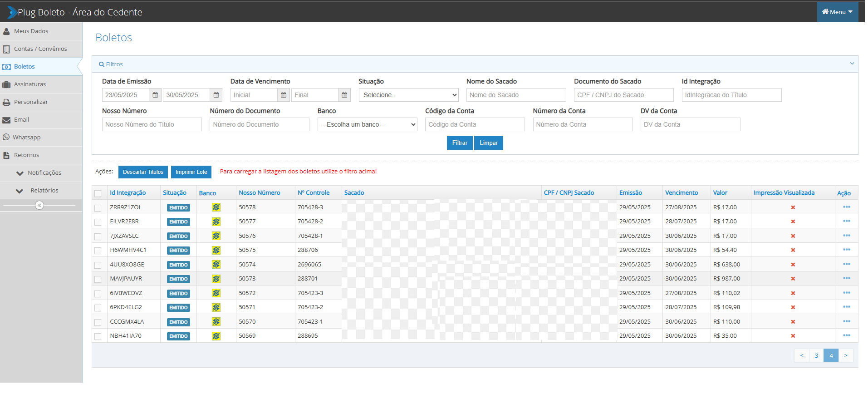Click the Contas / Convênios calculator icon
868x394 pixels.
(6, 49)
